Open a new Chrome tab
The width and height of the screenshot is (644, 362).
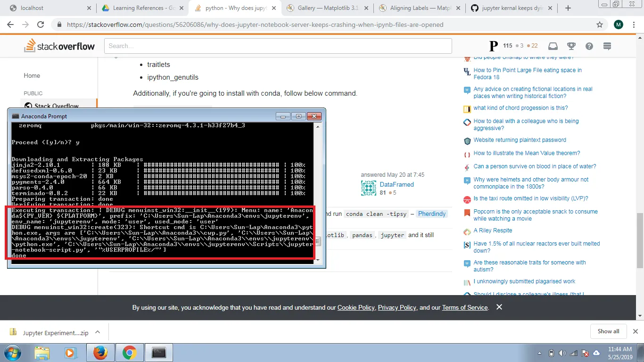(x=568, y=8)
